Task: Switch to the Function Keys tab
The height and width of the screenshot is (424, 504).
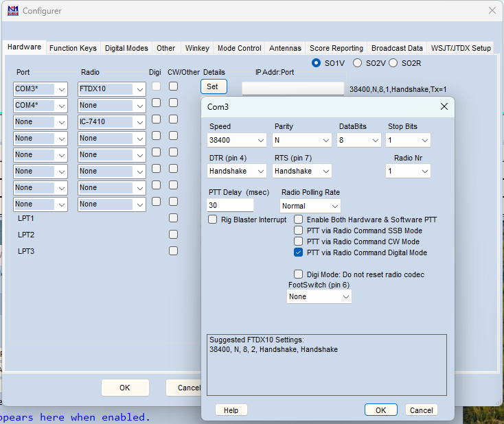Action: 73,48
